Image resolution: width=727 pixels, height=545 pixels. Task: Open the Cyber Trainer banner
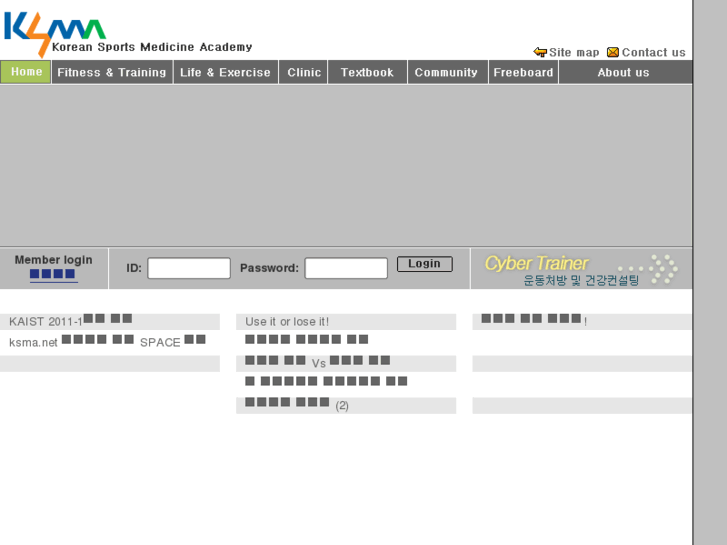click(581, 269)
